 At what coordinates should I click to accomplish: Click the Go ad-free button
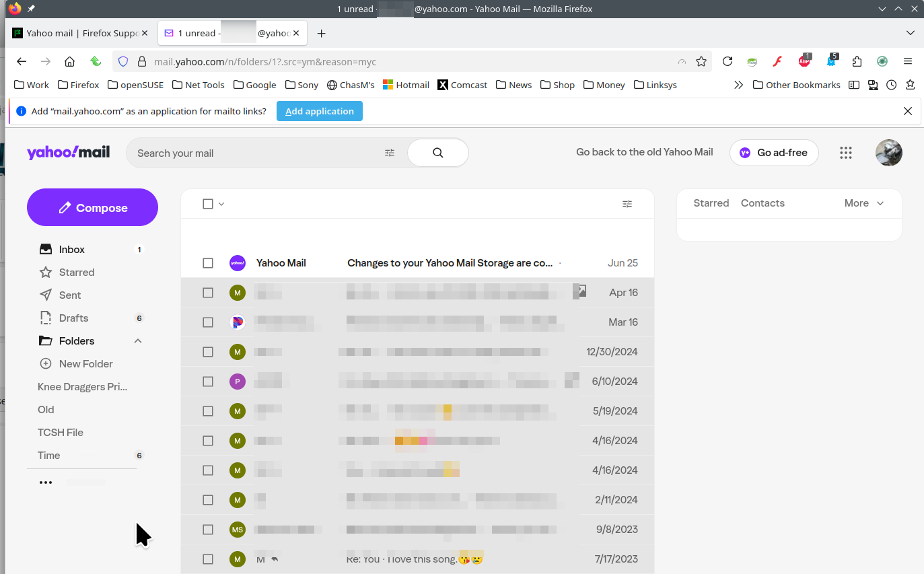[x=774, y=153]
